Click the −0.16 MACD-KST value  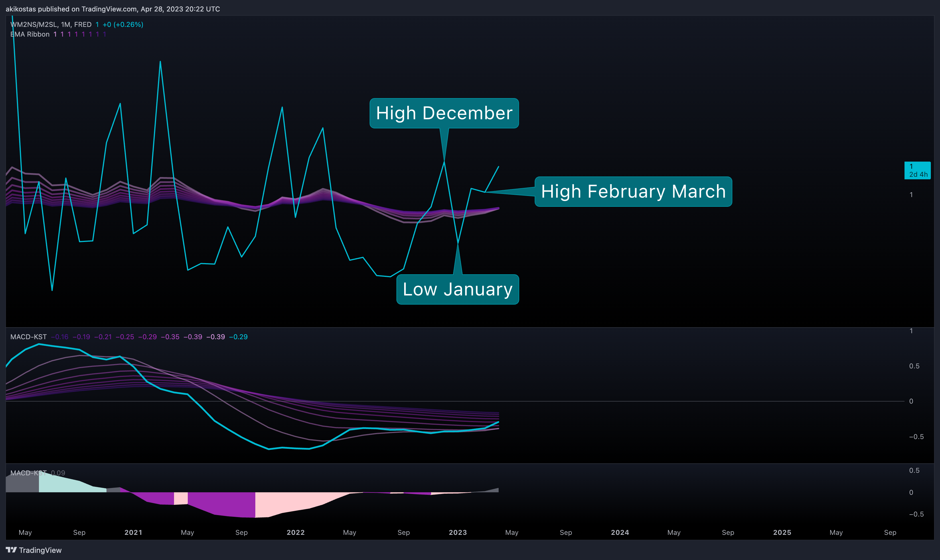pos(60,337)
